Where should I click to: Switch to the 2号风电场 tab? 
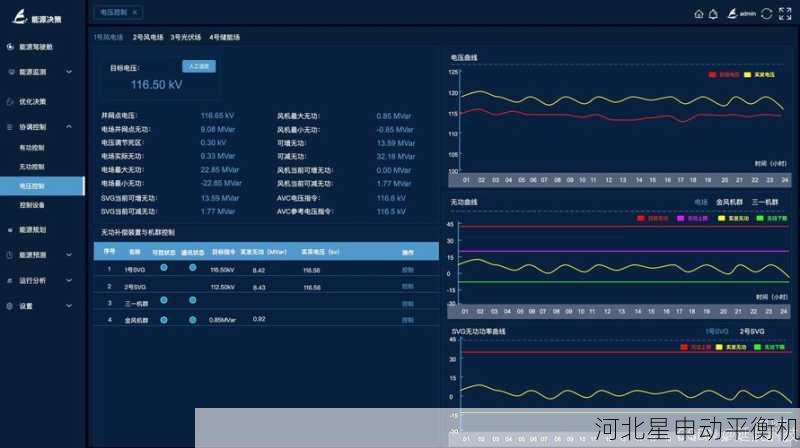148,37
